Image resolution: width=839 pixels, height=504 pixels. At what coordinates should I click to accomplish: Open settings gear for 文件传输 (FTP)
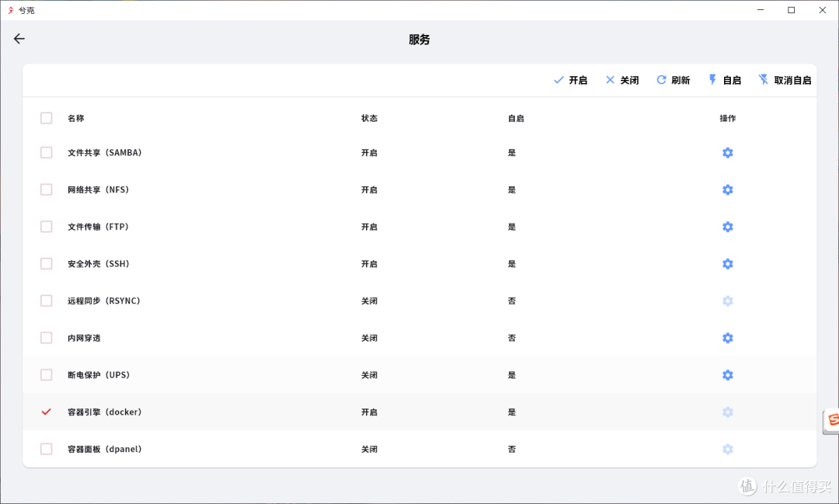727,227
